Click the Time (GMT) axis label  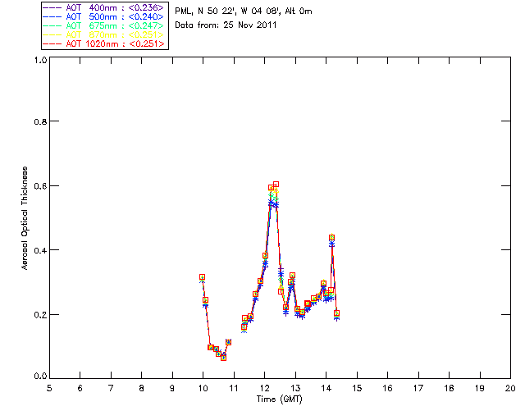[x=280, y=399]
